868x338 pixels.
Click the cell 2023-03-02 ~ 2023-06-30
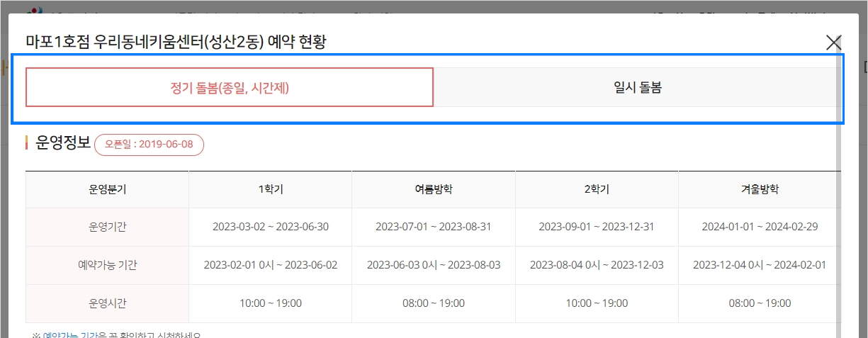click(271, 227)
